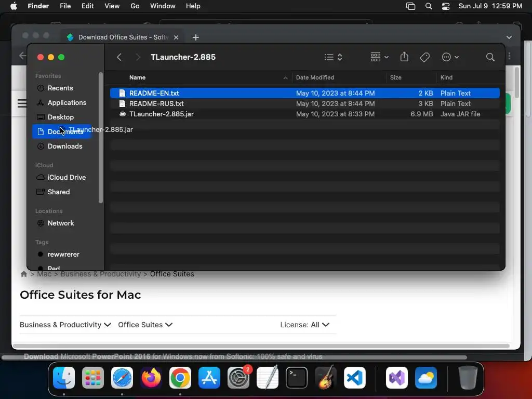The width and height of the screenshot is (532, 399).
Task: Open System Settings from the Dock
Action: [238, 378]
